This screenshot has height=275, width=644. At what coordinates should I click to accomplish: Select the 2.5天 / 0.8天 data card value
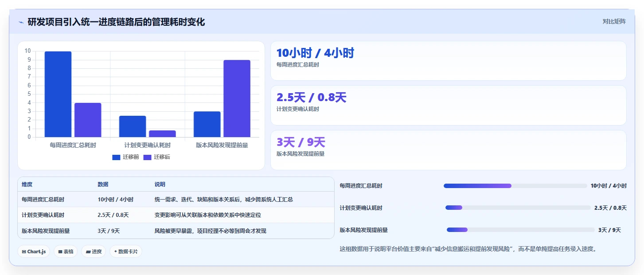(311, 98)
